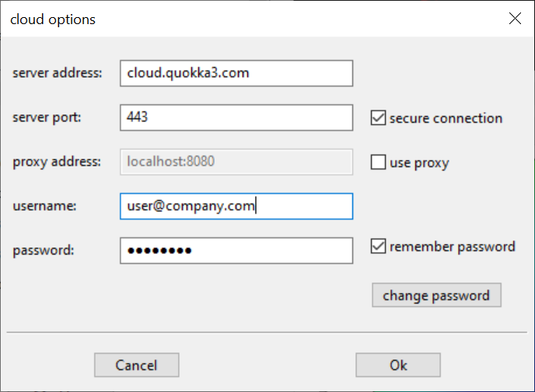Image resolution: width=535 pixels, height=392 pixels.
Task: Click the "password:" label
Action: pos(43,250)
